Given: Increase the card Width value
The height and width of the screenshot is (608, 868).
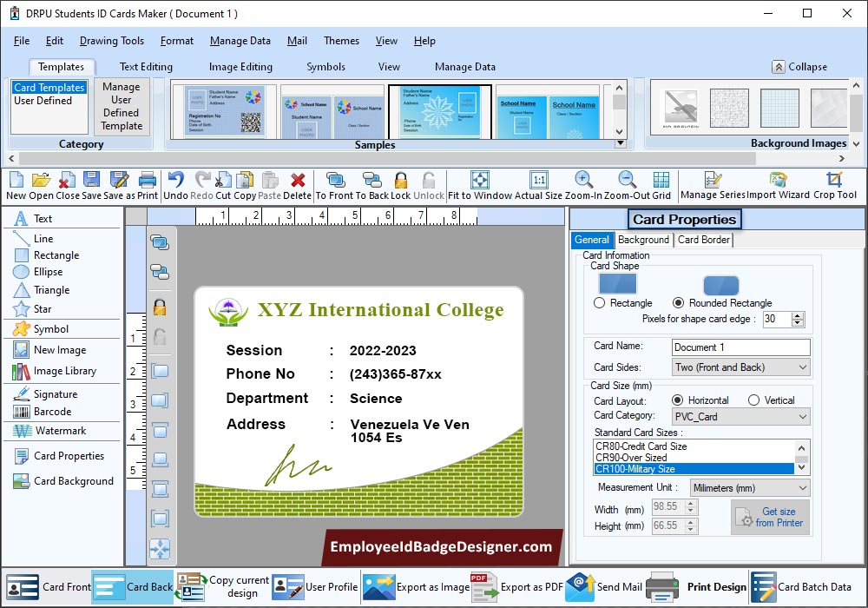Looking at the screenshot, I should click(690, 504).
